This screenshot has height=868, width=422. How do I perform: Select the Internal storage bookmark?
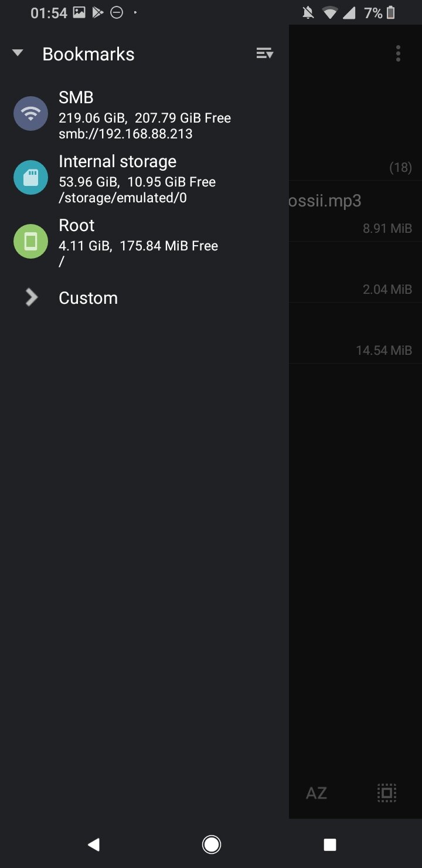pyautogui.click(x=144, y=178)
